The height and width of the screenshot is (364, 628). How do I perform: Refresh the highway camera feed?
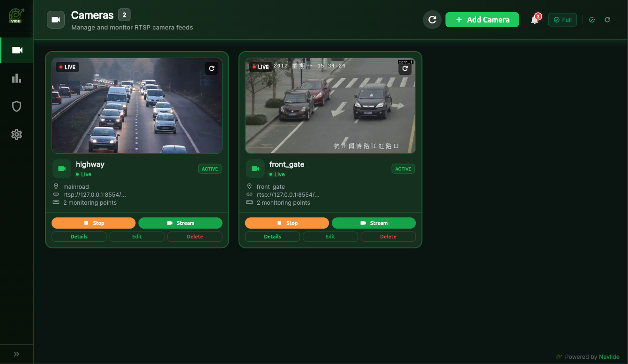pyautogui.click(x=211, y=68)
